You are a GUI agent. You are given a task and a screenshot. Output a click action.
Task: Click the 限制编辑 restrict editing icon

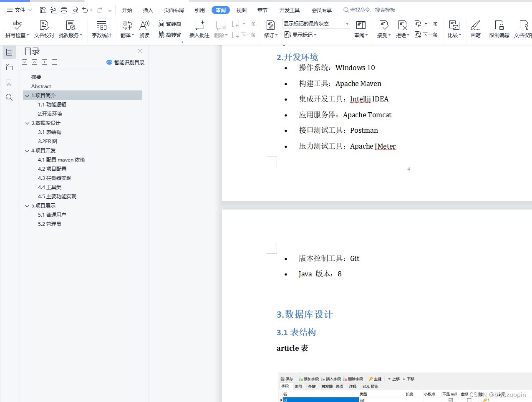pyautogui.click(x=499, y=28)
